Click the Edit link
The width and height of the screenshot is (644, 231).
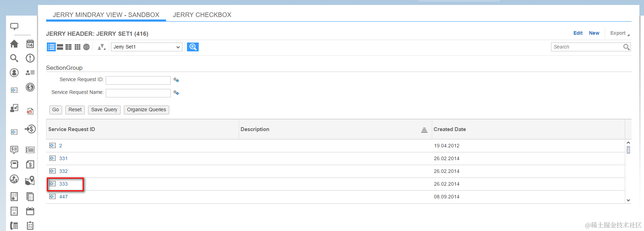[578, 33]
